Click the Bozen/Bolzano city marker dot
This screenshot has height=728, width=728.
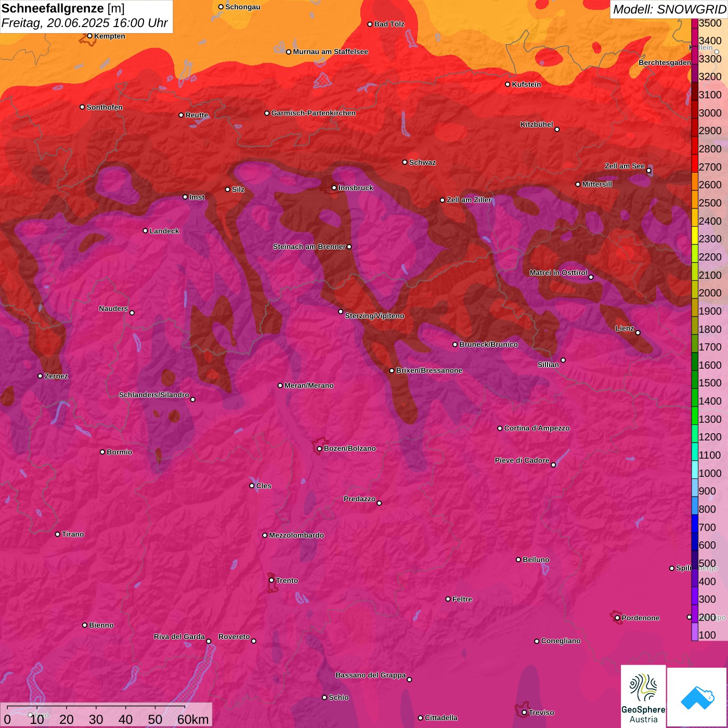(319, 449)
